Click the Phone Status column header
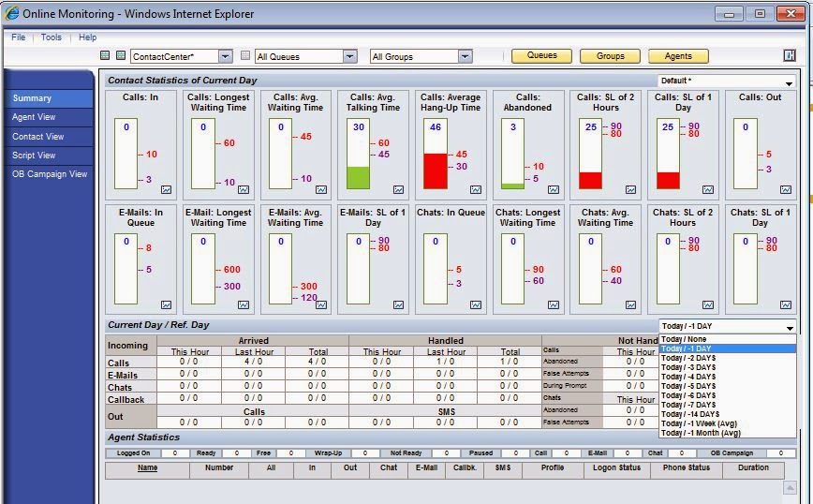Image resolution: width=813 pixels, height=504 pixels. [686, 467]
